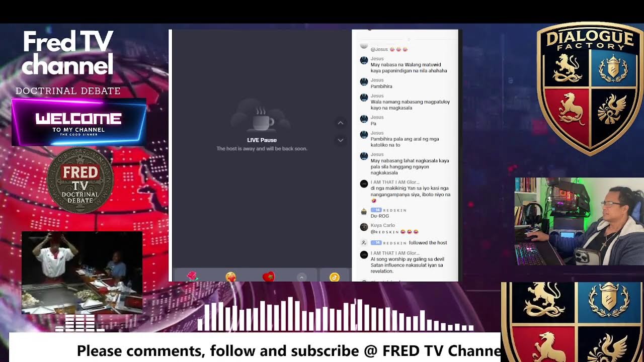
Task: Select message 'Al song worship ay galing sa devil'
Action: click(407, 265)
